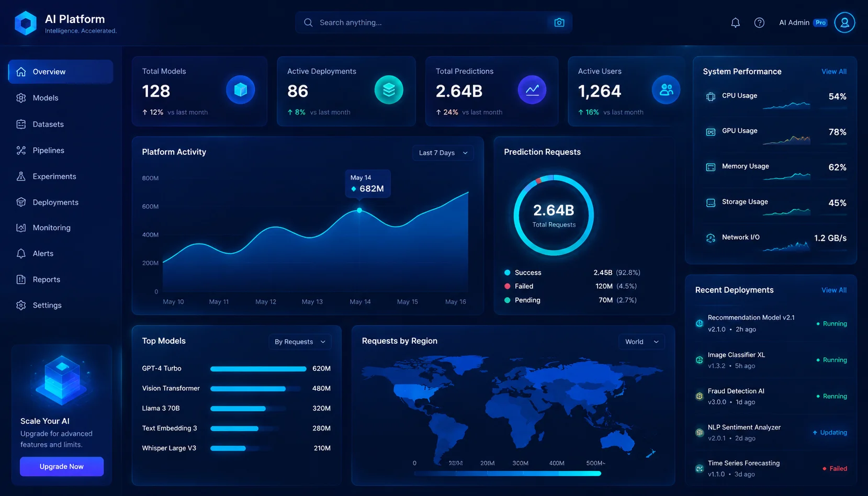Click the Active Users people icon

tap(666, 90)
